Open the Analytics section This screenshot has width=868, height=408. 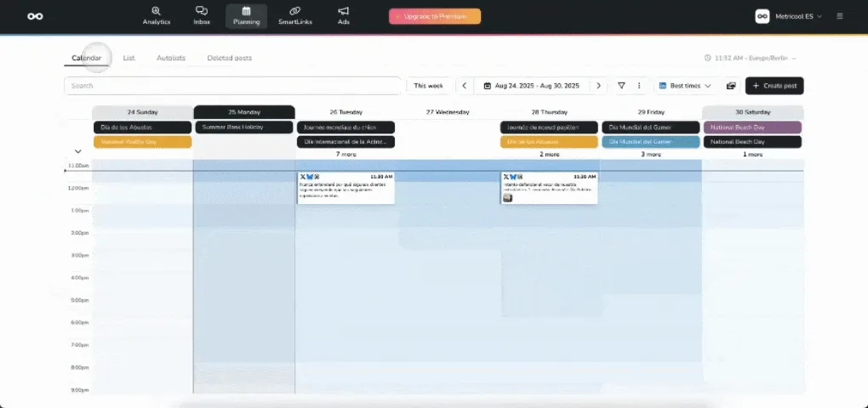(x=156, y=15)
